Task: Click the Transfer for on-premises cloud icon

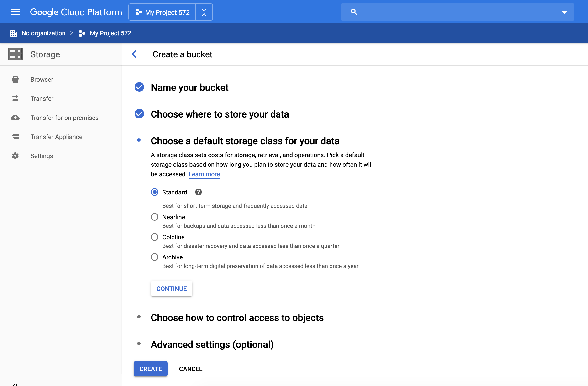Action: click(x=15, y=118)
